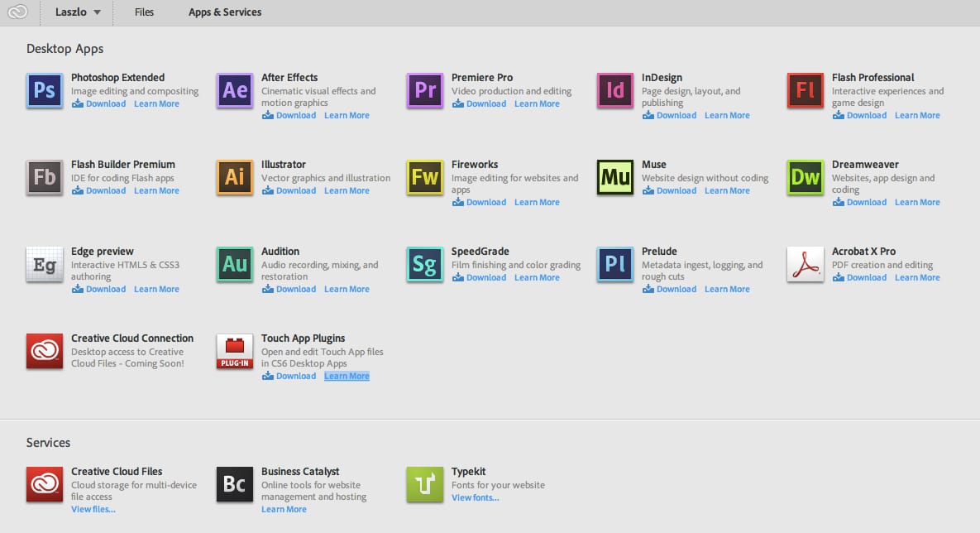
Task: Download Fireworks
Action: point(479,202)
